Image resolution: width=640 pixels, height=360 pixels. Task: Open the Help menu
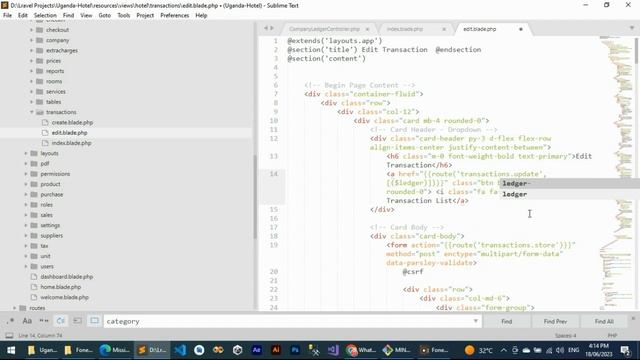[201, 15]
